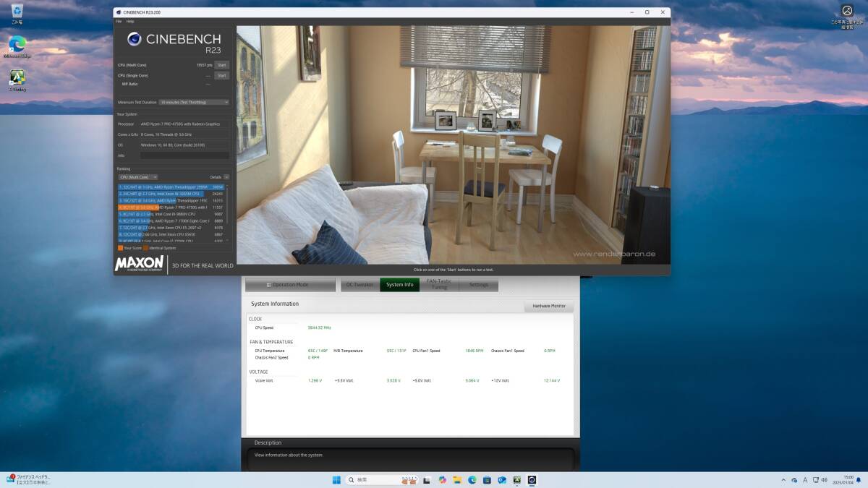Image resolution: width=868 pixels, height=488 pixels.
Task: Open Outlook from the taskbar
Action: (x=502, y=479)
